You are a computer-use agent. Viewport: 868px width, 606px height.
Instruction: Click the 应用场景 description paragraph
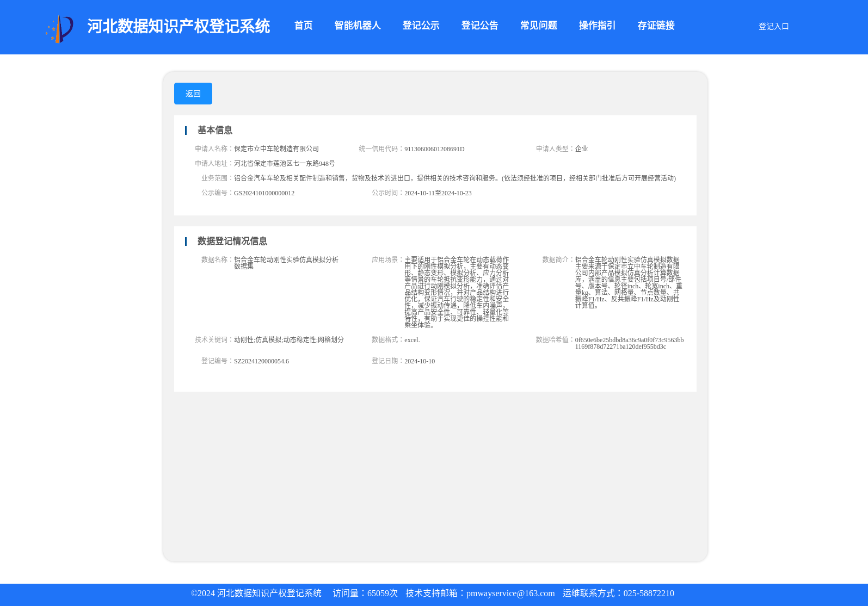[x=457, y=292]
